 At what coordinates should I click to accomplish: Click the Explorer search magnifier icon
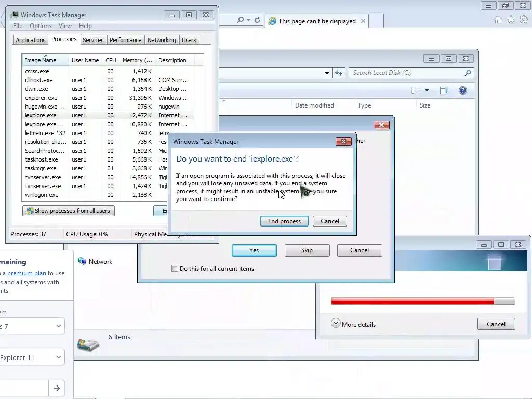468,73
